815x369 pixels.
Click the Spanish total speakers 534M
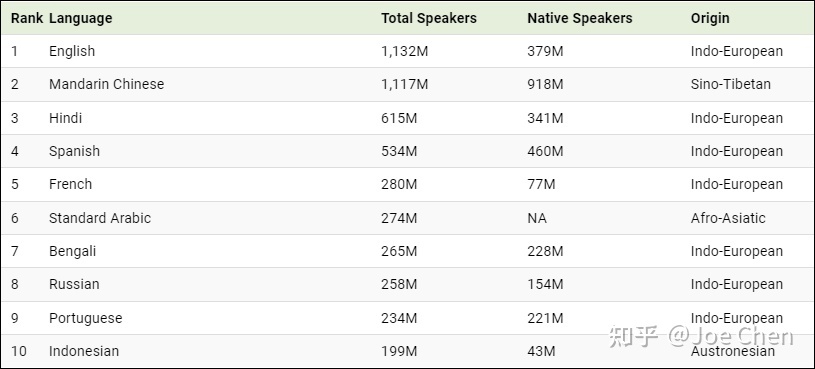coord(399,151)
